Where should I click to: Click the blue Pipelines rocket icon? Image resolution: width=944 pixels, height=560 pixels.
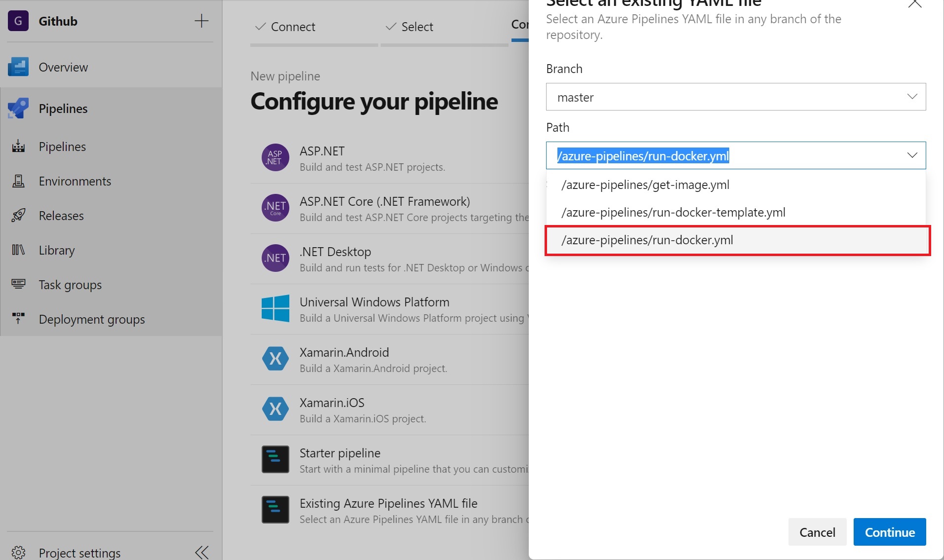tap(18, 109)
